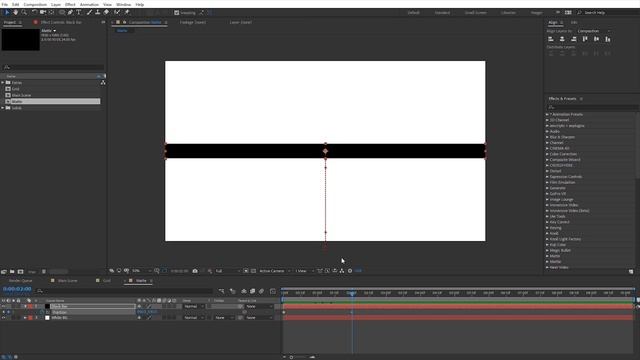Screen dimensions: 640x360
Task: Switch to the Render Queue tab
Action: (x=20, y=281)
